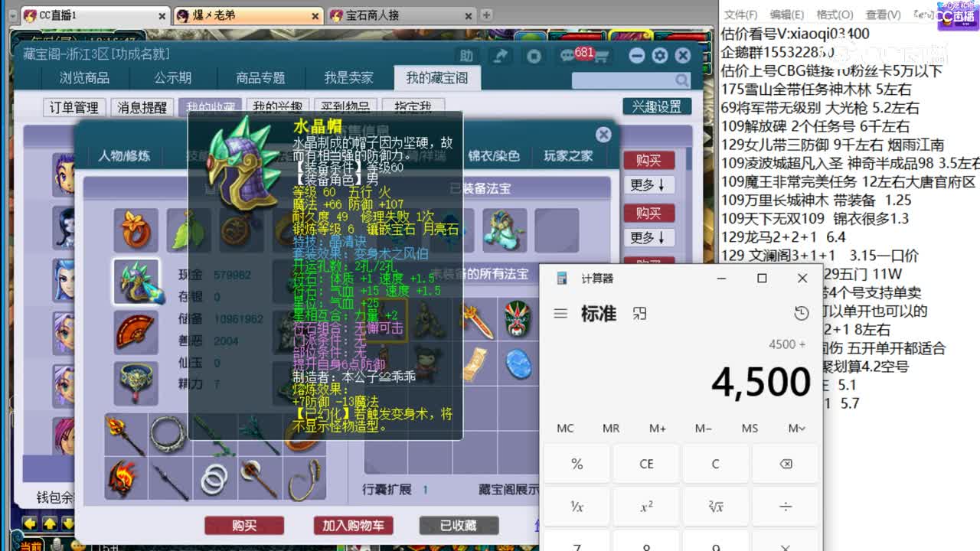Open the 订单管理 sub-tab
The width and height of the screenshot is (980, 551).
73,108
